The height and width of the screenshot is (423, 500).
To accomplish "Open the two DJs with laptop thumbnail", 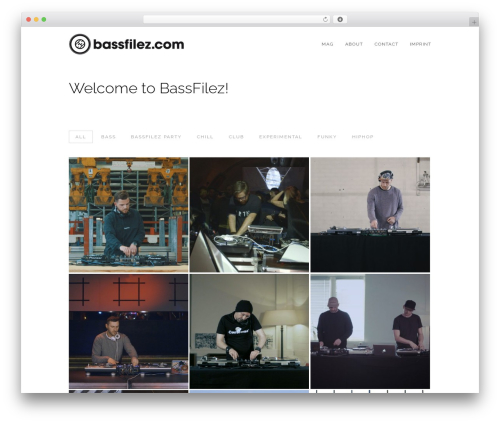I will [370, 331].
